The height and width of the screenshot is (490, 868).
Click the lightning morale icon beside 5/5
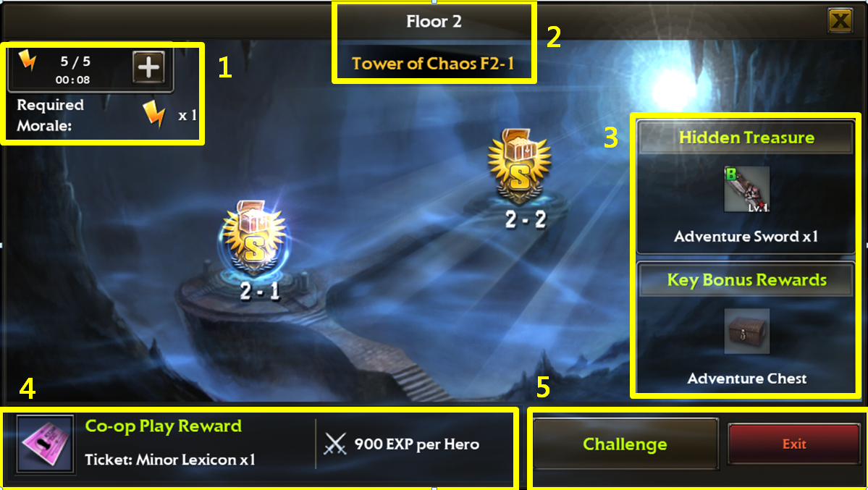[27, 59]
